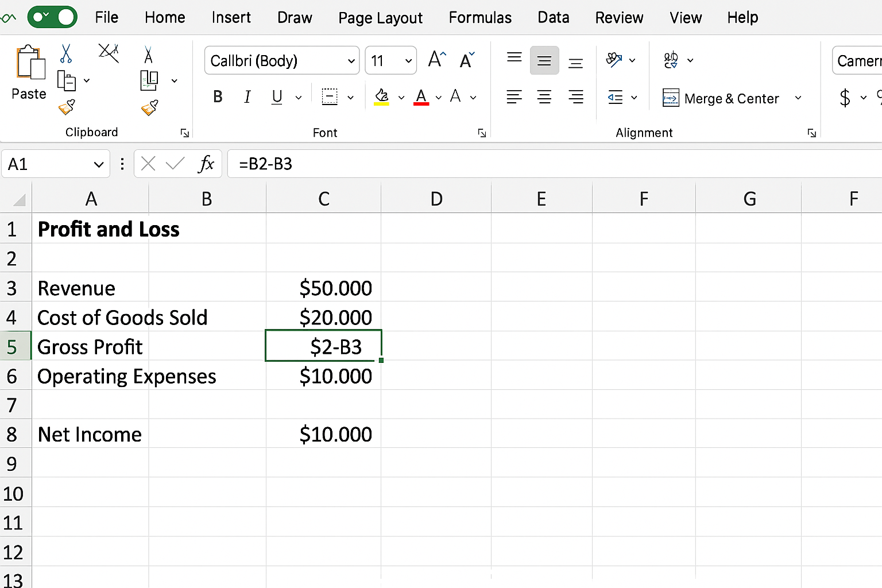Image resolution: width=882 pixels, height=588 pixels.
Task: Expand the Fill Color dropdown arrow
Action: tap(401, 98)
